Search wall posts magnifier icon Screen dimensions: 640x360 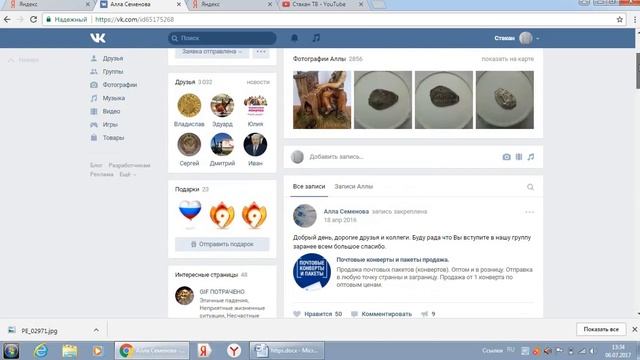(x=530, y=187)
